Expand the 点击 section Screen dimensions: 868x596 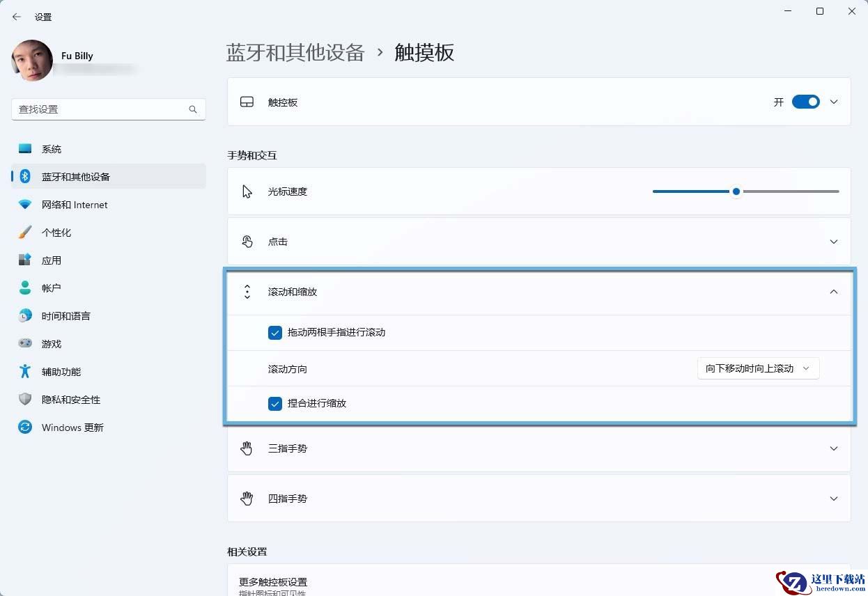[538, 242]
